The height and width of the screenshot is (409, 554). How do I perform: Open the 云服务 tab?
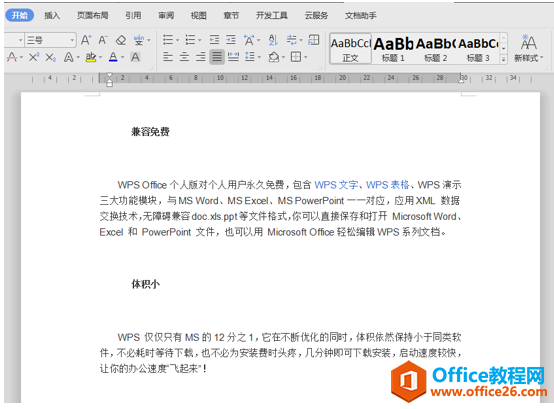click(317, 16)
